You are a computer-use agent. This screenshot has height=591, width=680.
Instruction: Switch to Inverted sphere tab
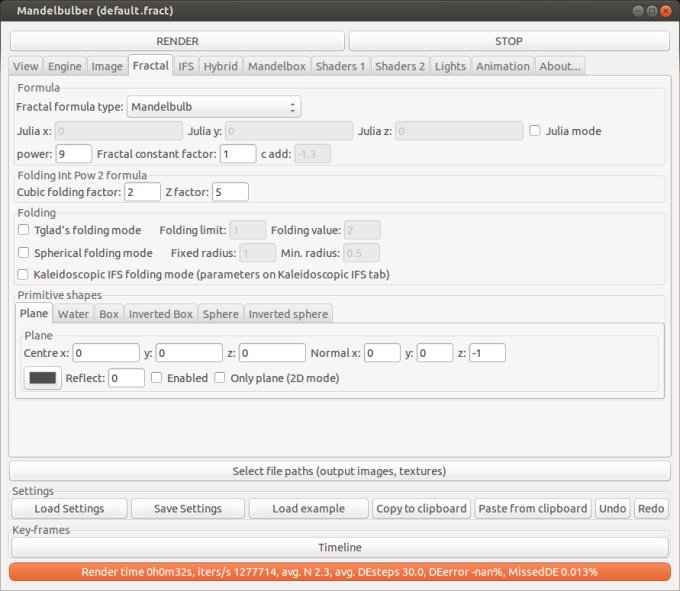point(288,314)
